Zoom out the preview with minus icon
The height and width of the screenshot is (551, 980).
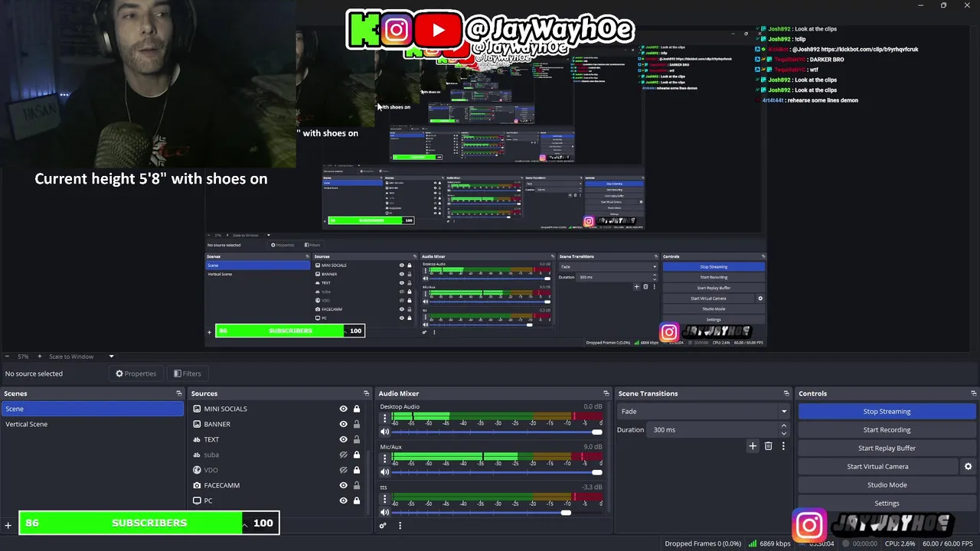click(8, 356)
